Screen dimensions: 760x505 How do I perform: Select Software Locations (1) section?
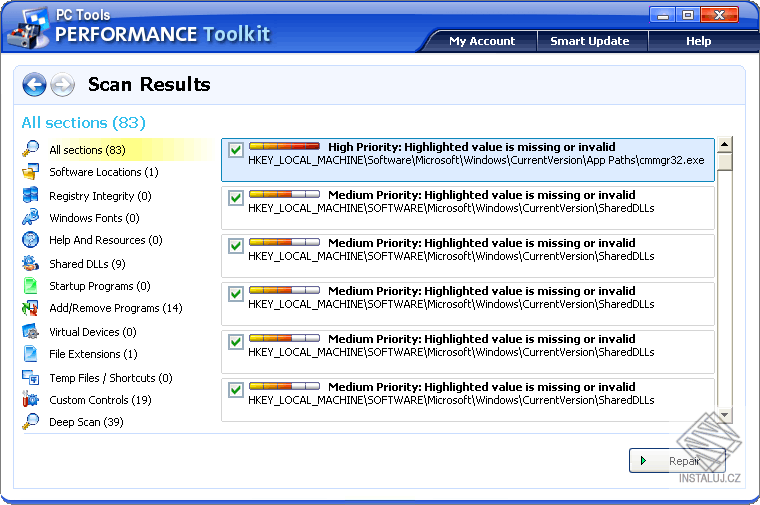(x=104, y=172)
